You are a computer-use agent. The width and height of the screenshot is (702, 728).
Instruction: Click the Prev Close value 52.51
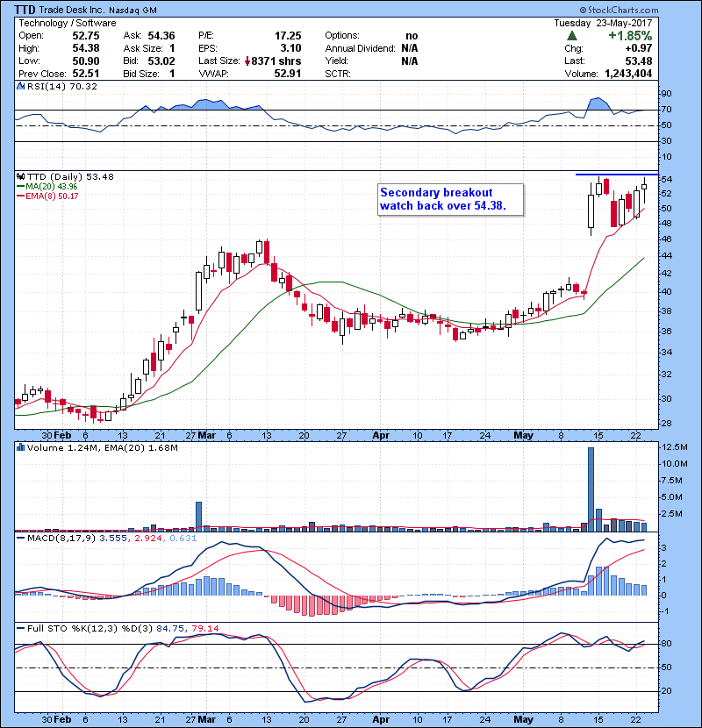click(x=85, y=74)
